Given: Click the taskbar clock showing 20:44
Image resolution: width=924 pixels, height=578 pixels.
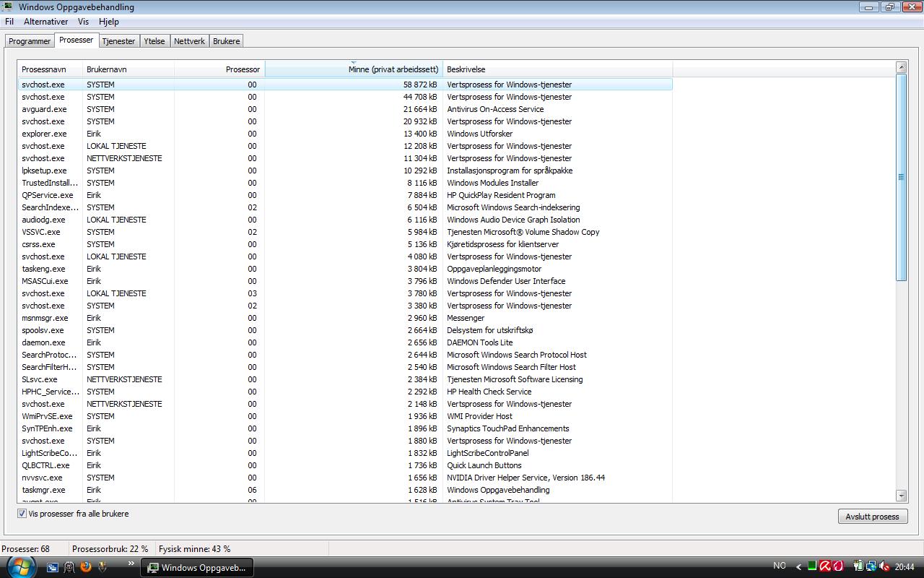Looking at the screenshot, I should tap(905, 566).
